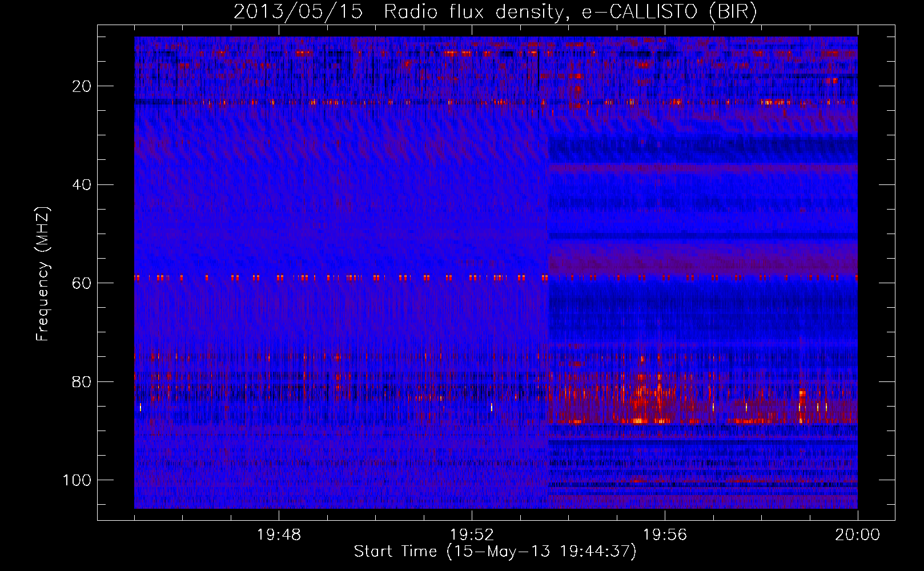
Task: Click the "19:56" time tick label
Action: (665, 535)
